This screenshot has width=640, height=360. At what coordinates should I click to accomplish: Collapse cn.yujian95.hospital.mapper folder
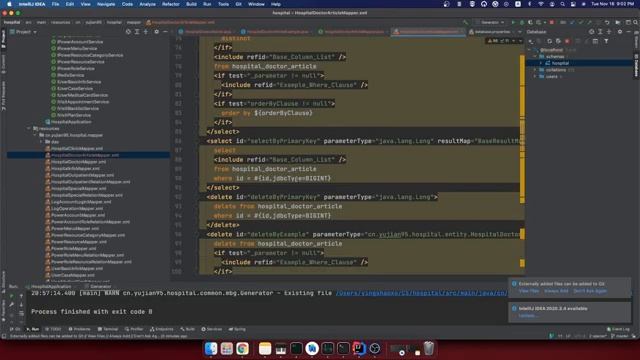[35, 135]
